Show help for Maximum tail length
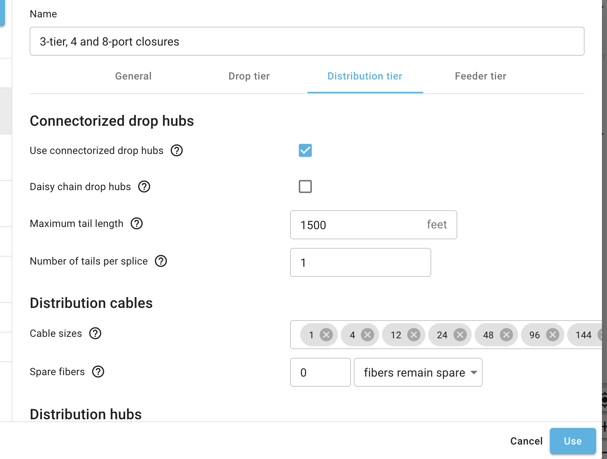 (x=137, y=223)
